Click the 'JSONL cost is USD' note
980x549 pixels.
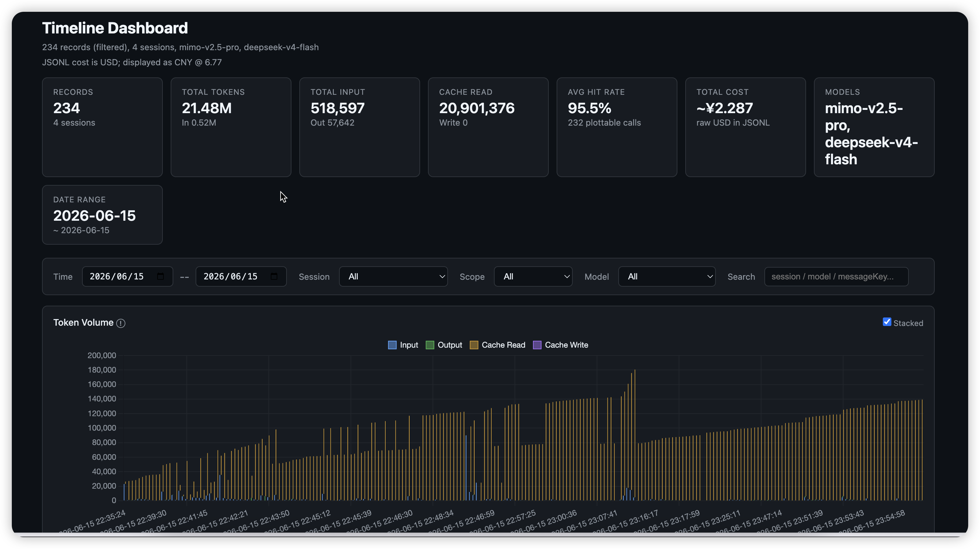pos(132,62)
